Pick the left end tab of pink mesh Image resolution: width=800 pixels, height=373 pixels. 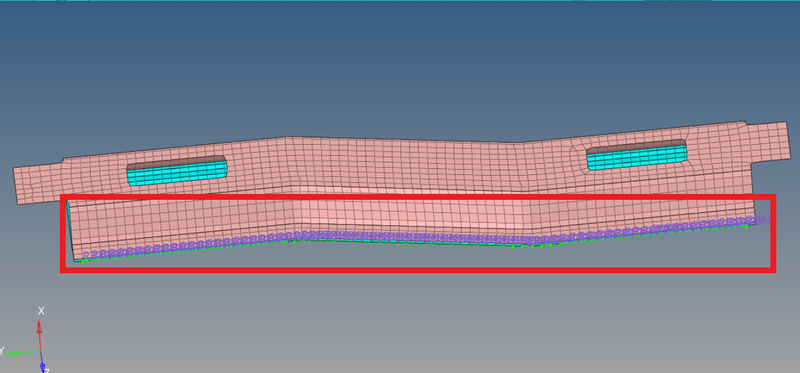pyautogui.click(x=38, y=183)
